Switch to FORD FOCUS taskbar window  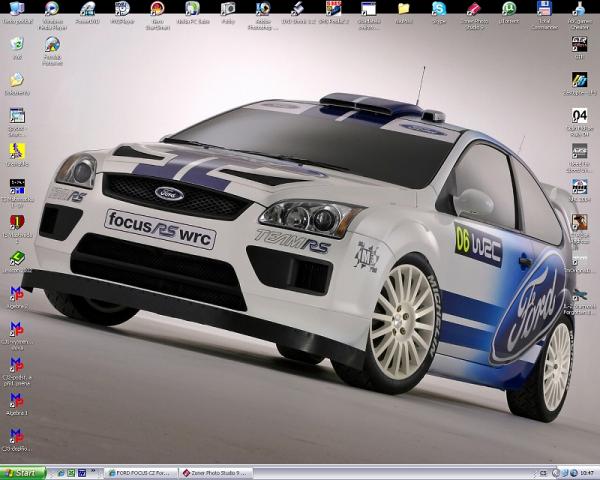point(139,472)
